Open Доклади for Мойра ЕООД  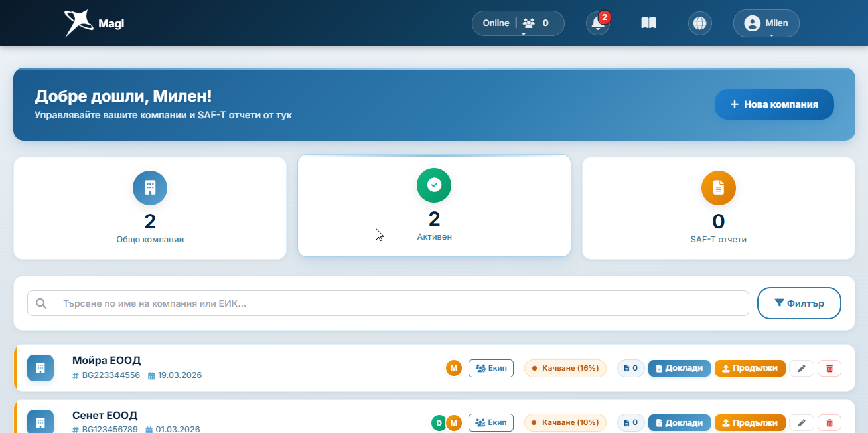coord(679,368)
